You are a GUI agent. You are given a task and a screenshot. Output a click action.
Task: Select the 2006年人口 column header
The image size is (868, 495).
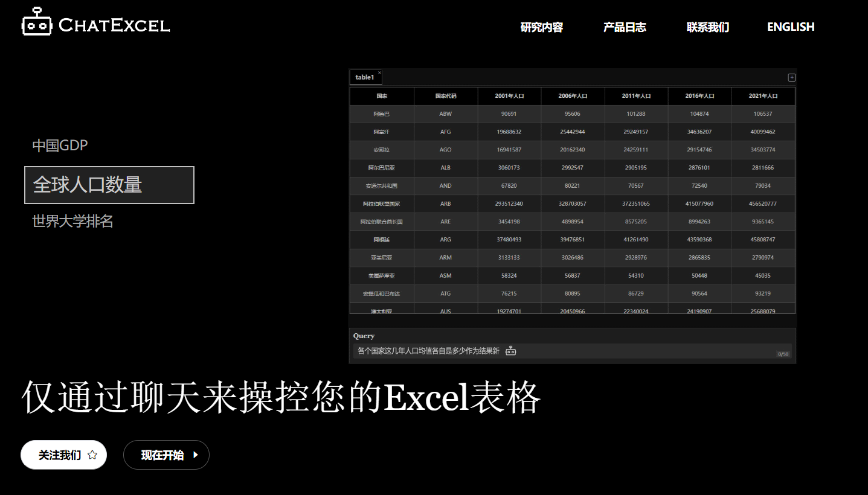coord(573,96)
